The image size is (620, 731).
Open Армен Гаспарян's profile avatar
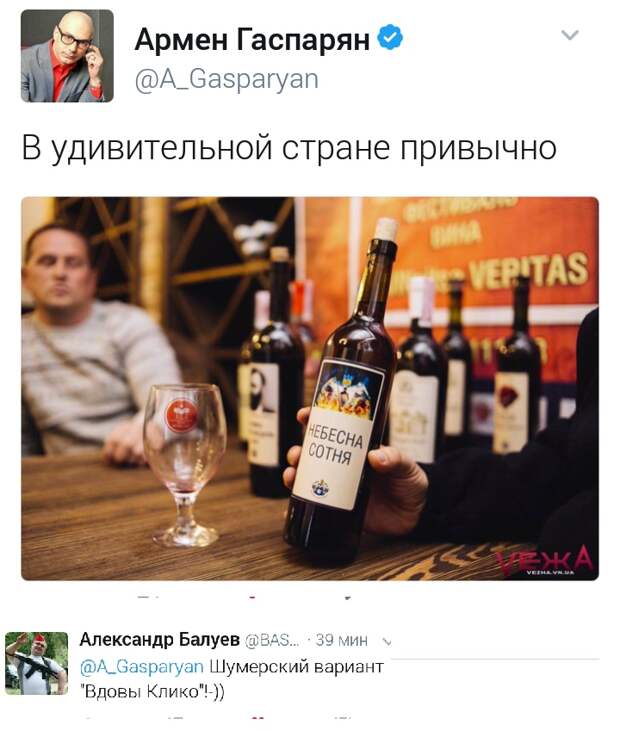click(67, 56)
